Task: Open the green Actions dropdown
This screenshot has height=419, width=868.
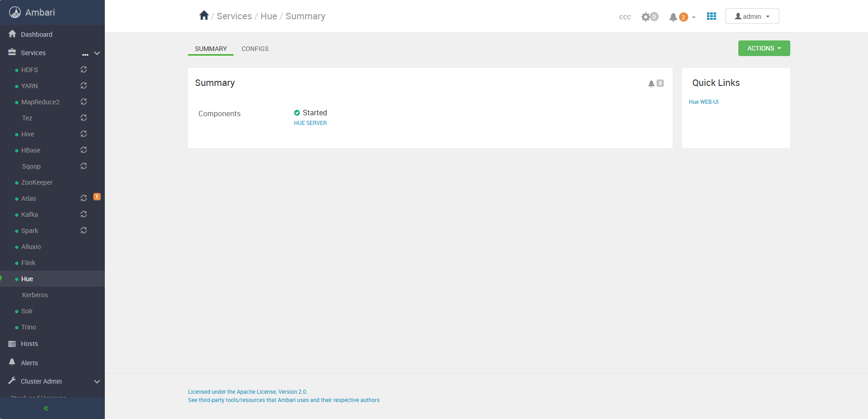Action: [764, 48]
